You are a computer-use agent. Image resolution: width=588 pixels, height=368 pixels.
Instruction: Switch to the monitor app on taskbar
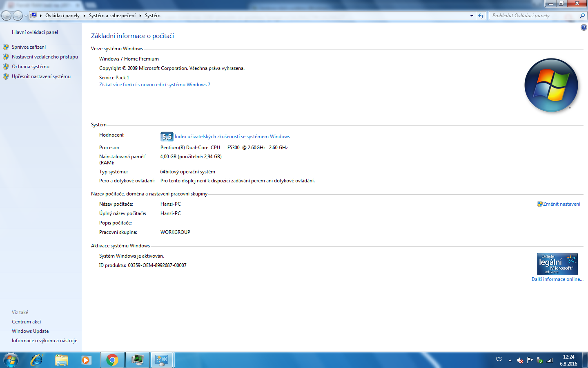(137, 360)
